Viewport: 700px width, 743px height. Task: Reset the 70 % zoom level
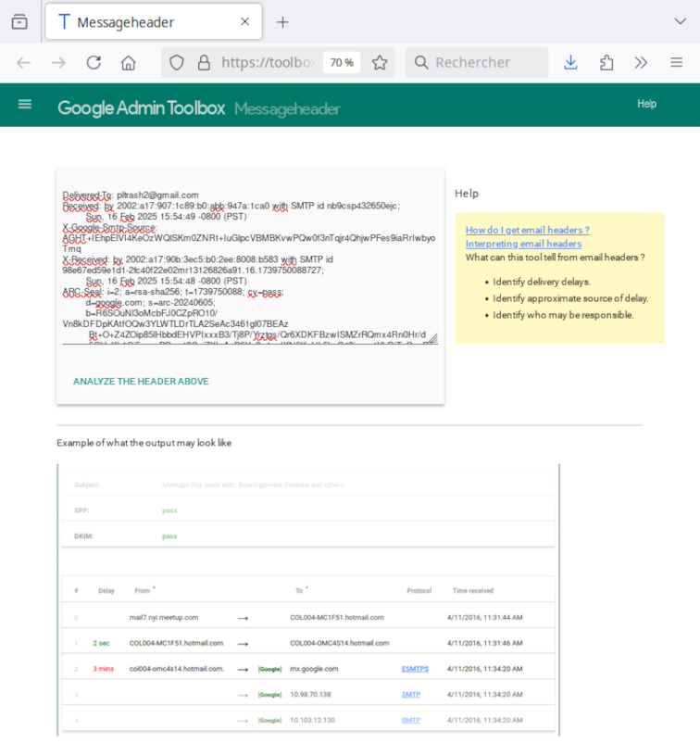342,63
